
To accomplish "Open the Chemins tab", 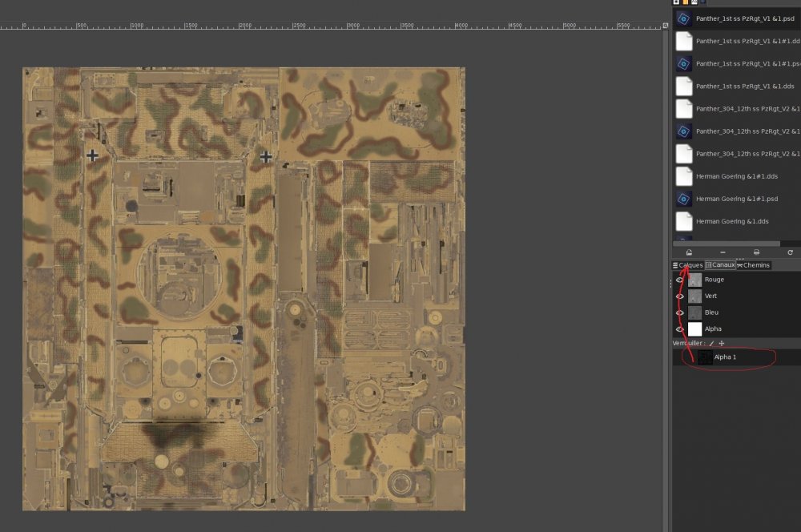I will click(x=753, y=265).
